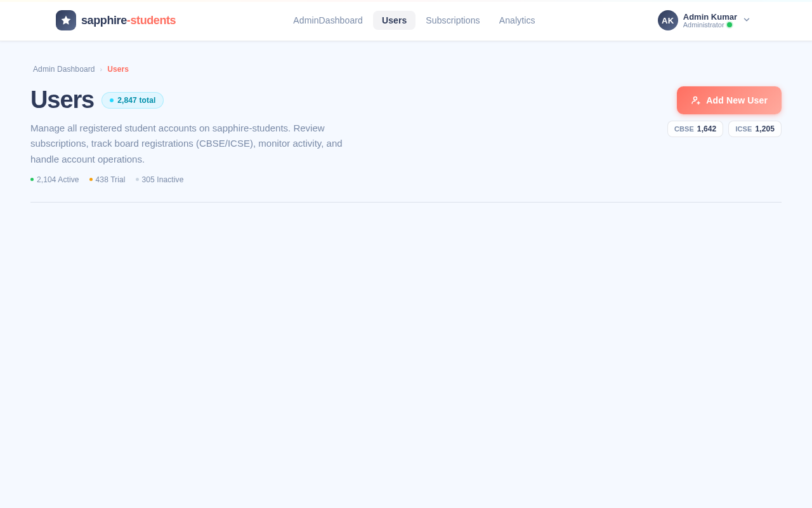Image resolution: width=812 pixels, height=508 pixels.
Task: Click the 2,847 total badge
Action: tap(133, 100)
